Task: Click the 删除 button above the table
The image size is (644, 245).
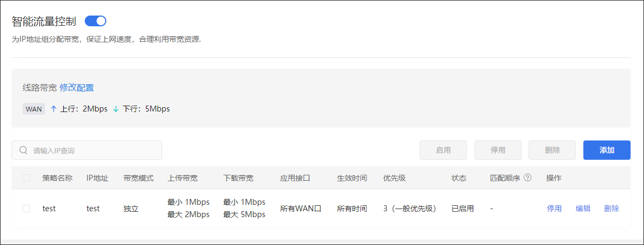Action: coord(552,150)
